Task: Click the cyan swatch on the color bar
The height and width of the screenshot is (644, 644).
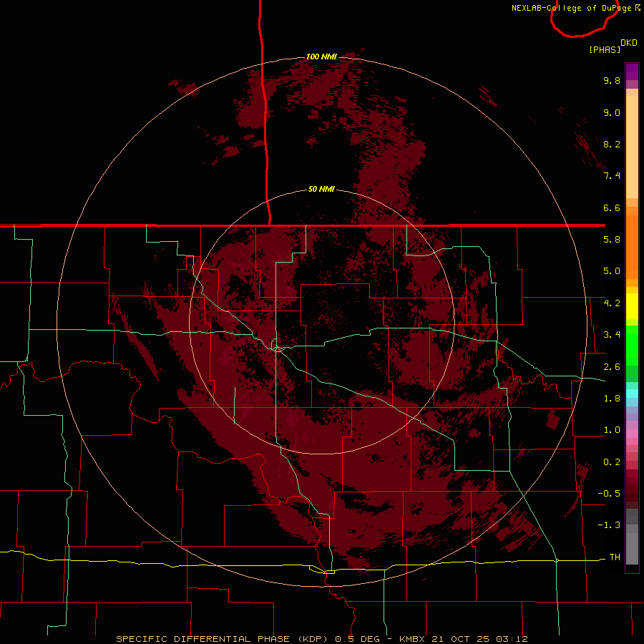Action: [632, 394]
